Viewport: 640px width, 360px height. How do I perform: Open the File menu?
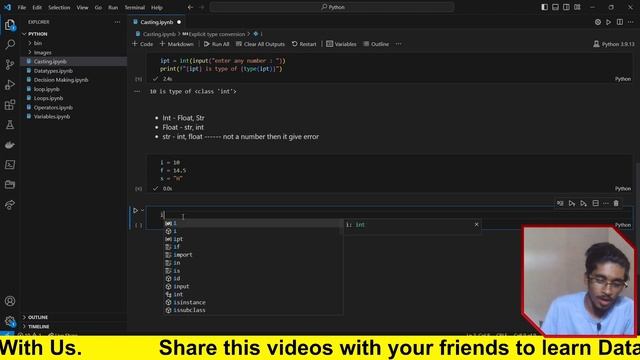22,7
